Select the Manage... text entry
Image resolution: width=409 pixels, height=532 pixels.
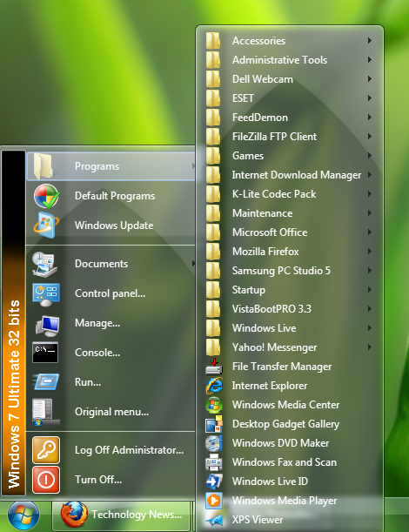point(97,323)
